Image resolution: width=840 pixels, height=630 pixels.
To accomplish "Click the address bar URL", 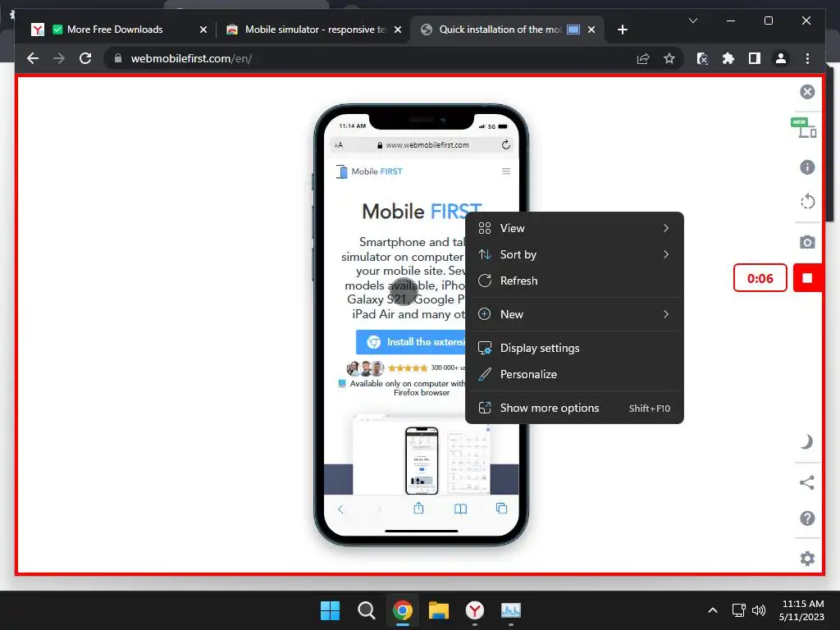I will tap(191, 58).
